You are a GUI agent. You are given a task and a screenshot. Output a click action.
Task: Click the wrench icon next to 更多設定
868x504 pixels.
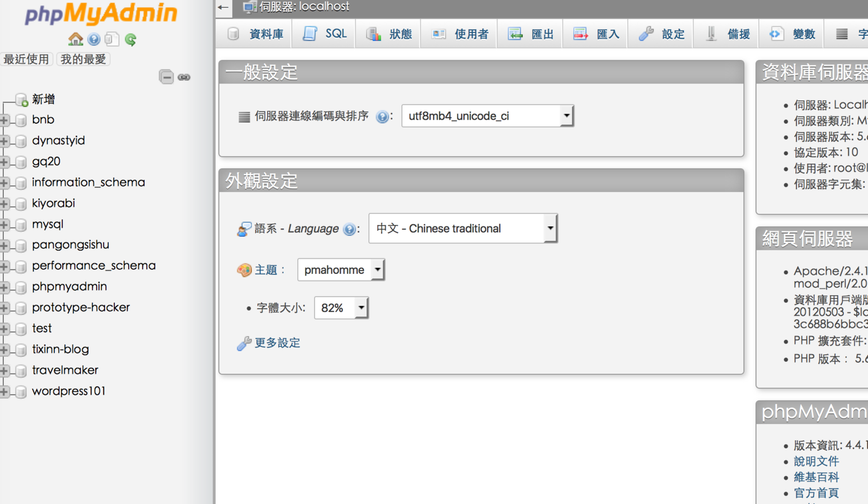[x=244, y=343]
